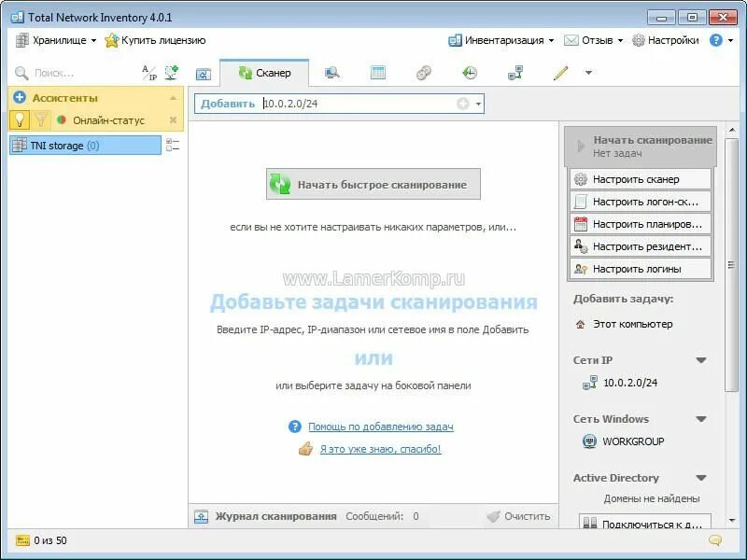The image size is (747, 560).
Task: Click the '0 из 50' status text
Action: 50,540
